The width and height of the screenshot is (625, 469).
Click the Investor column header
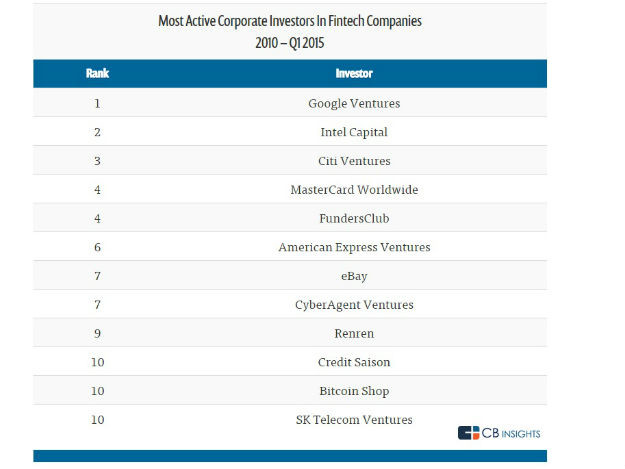pos(354,74)
